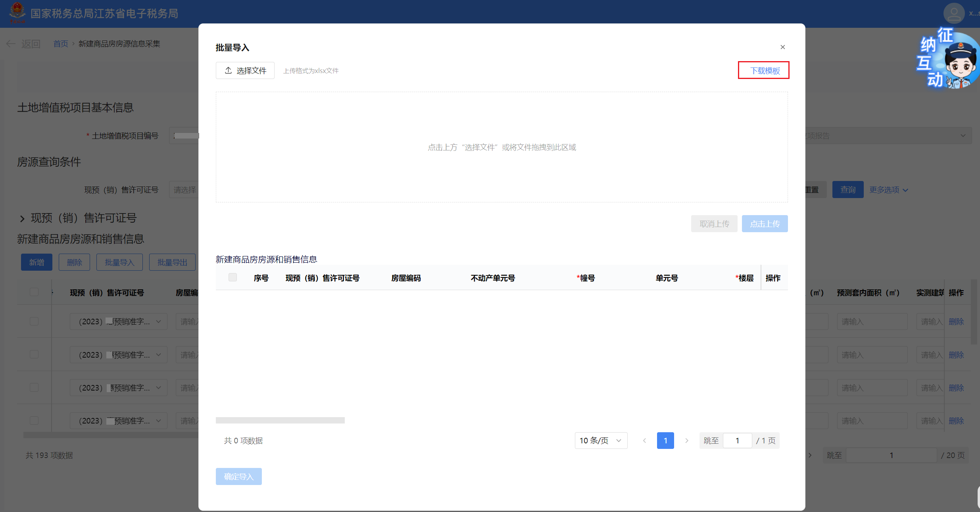Click the tax bureau emblem logo
Viewport: 980px width, 512px height.
point(17,12)
